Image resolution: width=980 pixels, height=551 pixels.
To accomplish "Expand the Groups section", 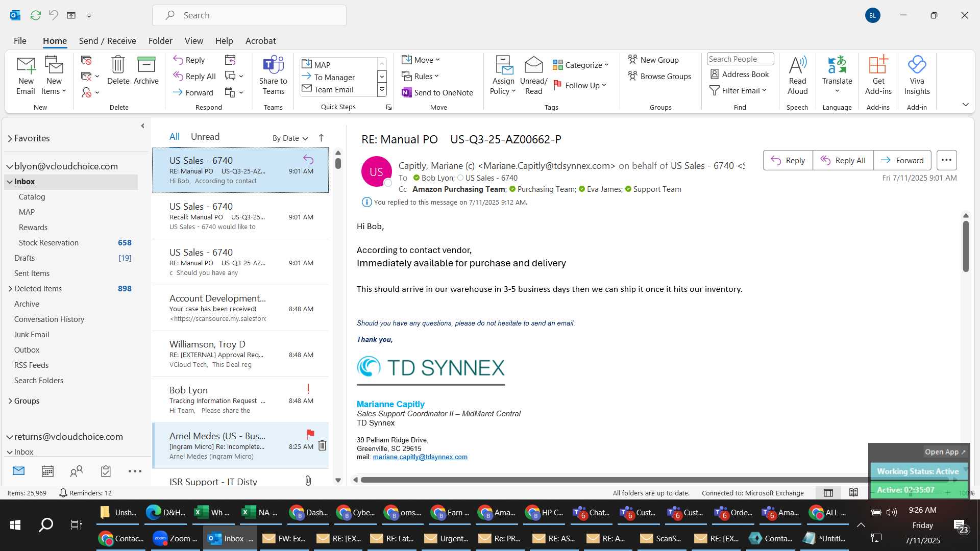I will pos(10,401).
